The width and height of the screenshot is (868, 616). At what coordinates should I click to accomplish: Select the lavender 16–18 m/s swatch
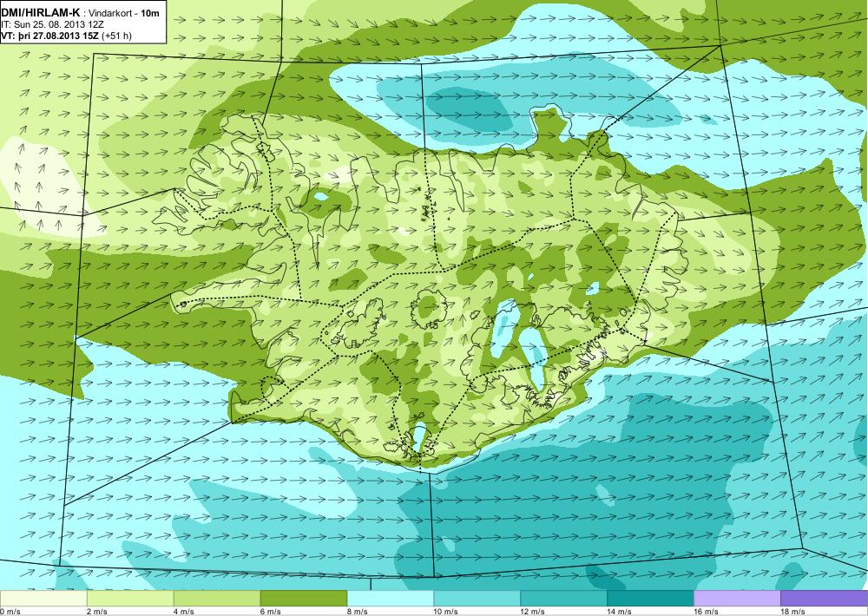click(x=737, y=599)
